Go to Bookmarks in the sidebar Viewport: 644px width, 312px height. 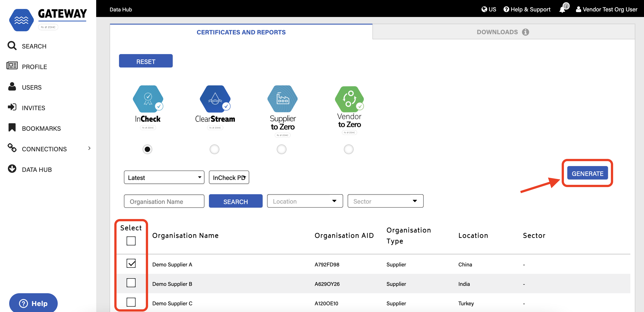coord(41,128)
